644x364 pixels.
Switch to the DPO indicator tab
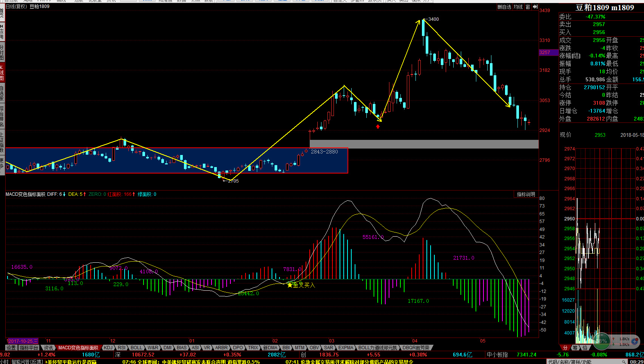tap(238, 348)
